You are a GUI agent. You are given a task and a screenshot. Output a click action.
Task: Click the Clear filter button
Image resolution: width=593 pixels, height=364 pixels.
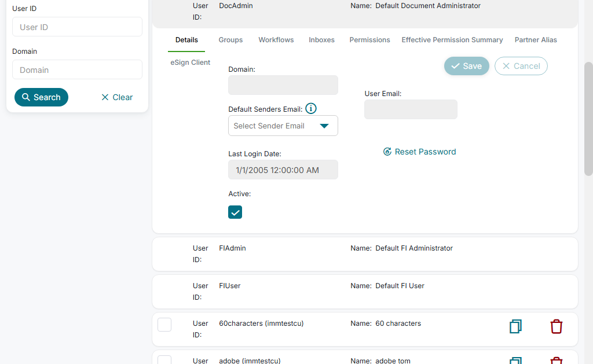point(117,97)
